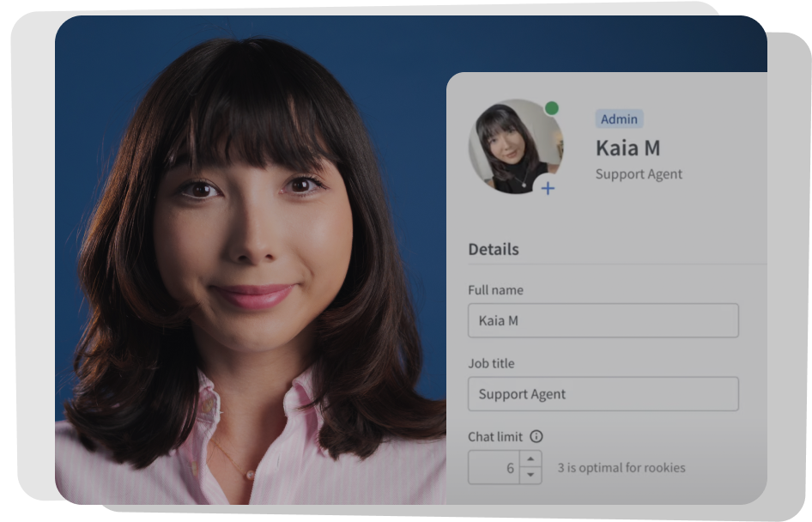The height and width of the screenshot is (522, 812).
Task: Click into the Job title field
Action: point(603,394)
